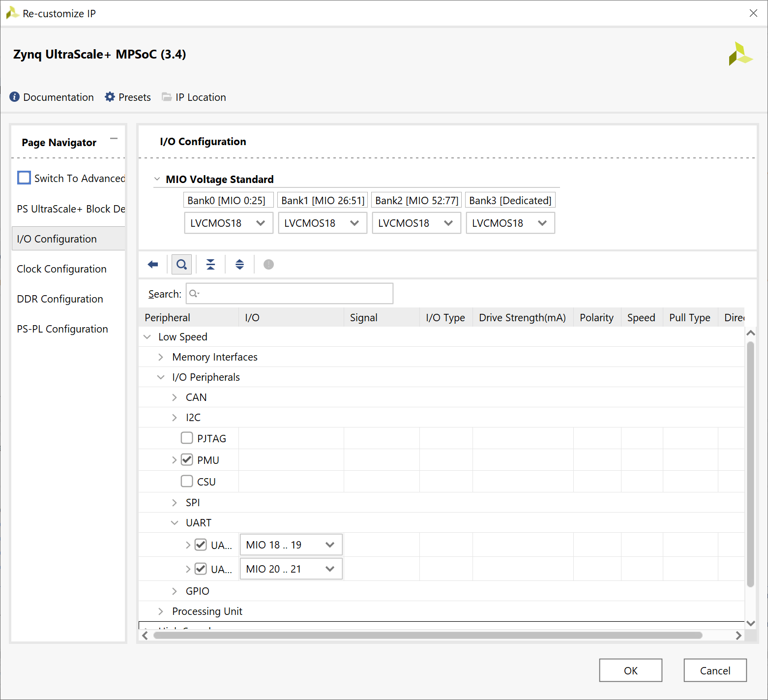The image size is (768, 700).
Task: Click inside the Search input field
Action: 290,294
